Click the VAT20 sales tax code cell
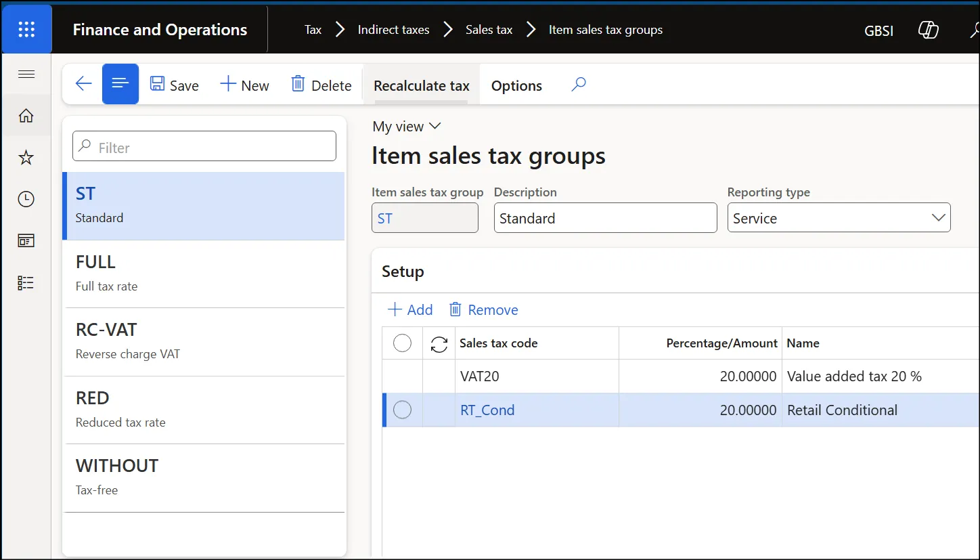The height and width of the screenshot is (560, 980). 537,376
